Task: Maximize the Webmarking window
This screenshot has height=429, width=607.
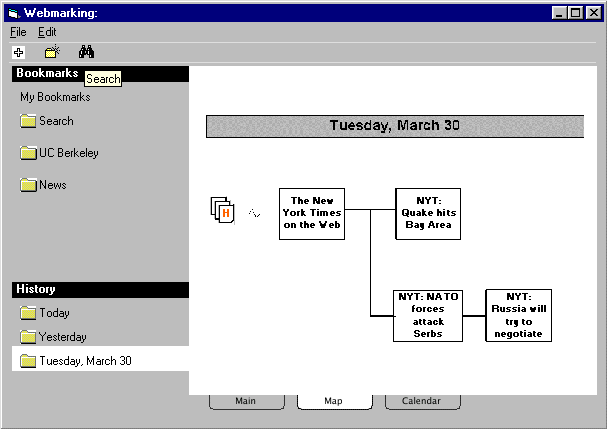Action: click(x=575, y=13)
